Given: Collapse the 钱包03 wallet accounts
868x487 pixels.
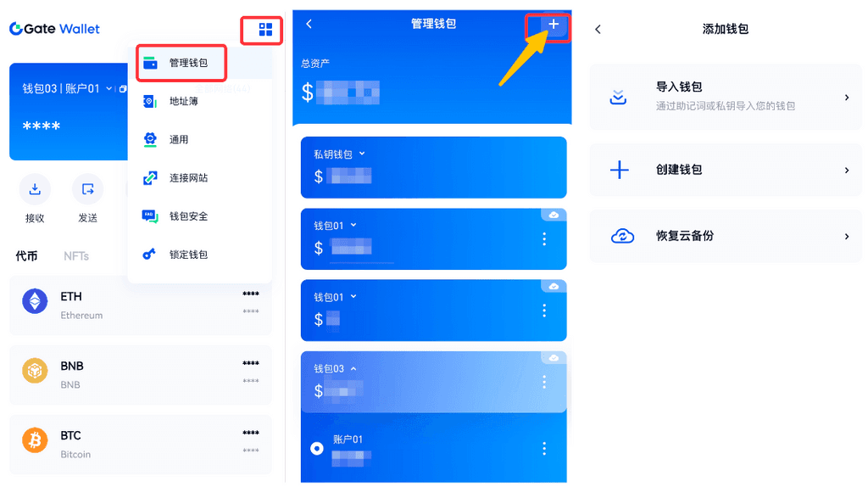Looking at the screenshot, I should click(353, 368).
